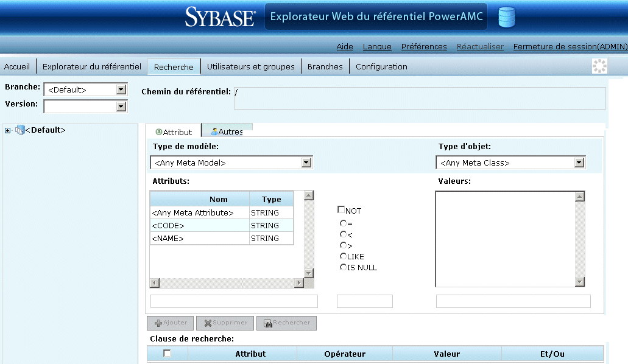
Task: Open Explorateur du référentiel tab
Action: pos(92,66)
